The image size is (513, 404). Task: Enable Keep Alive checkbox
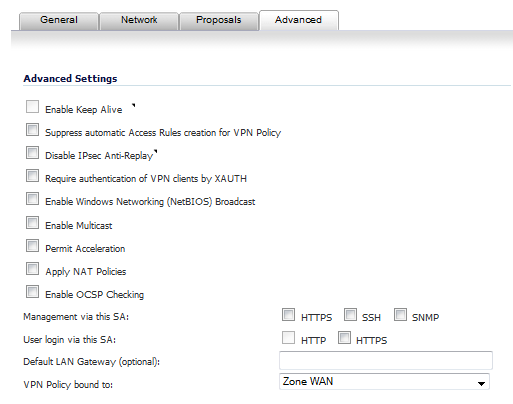point(32,107)
